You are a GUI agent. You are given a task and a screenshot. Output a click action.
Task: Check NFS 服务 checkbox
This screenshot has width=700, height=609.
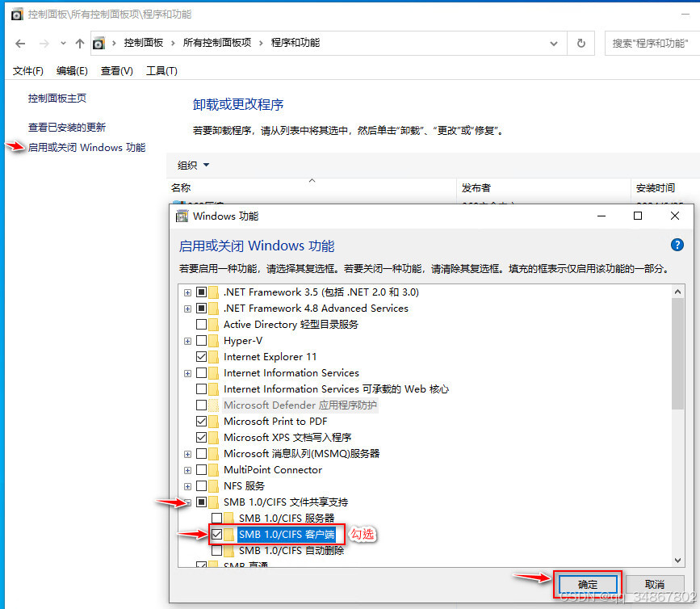click(201, 485)
